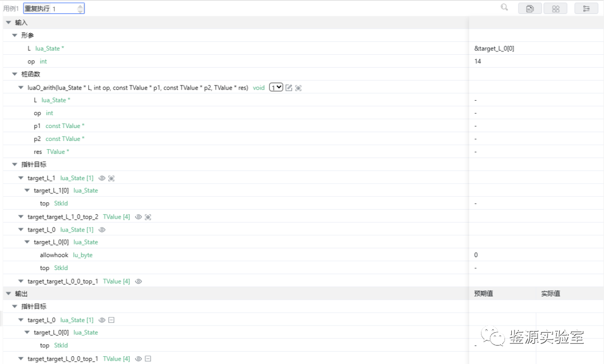
Task: Click the save document toolbar button
Action: tap(530, 9)
